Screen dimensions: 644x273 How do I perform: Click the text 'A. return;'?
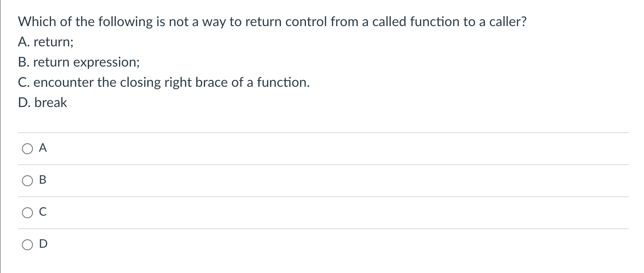(x=46, y=42)
